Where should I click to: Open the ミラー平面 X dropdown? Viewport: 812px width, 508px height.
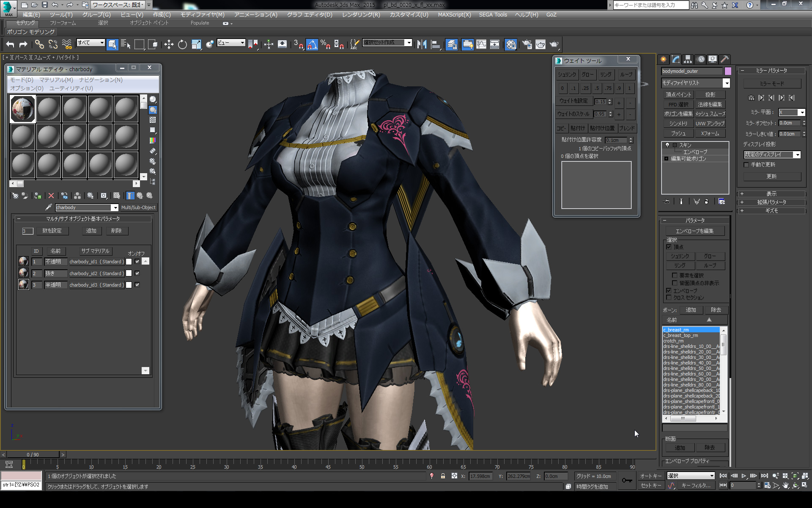[x=801, y=112]
